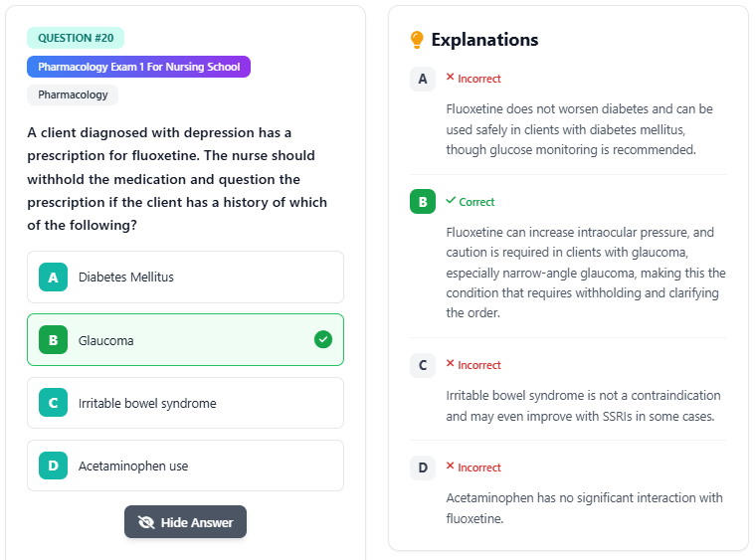The width and height of the screenshot is (755, 560).
Task: Click the D letter badge for Acetaminophen use
Action: pyautogui.click(x=53, y=466)
